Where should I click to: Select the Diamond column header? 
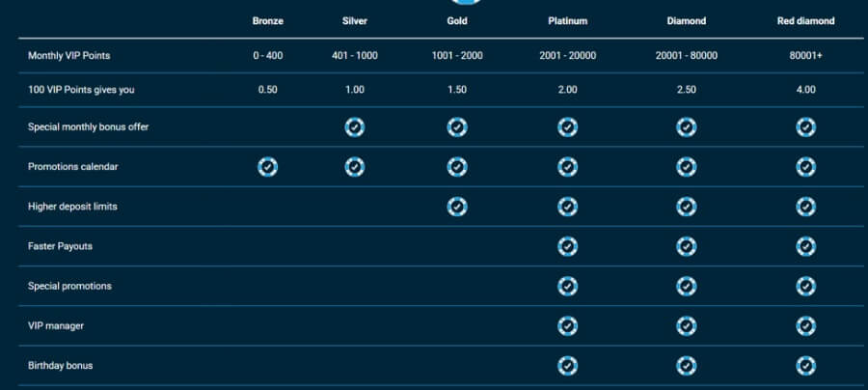pyautogui.click(x=687, y=21)
